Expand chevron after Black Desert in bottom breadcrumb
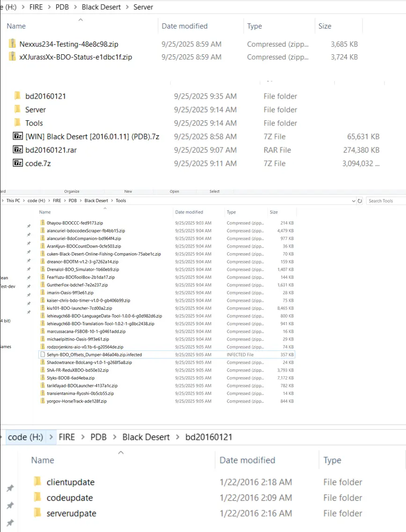 coord(177,437)
